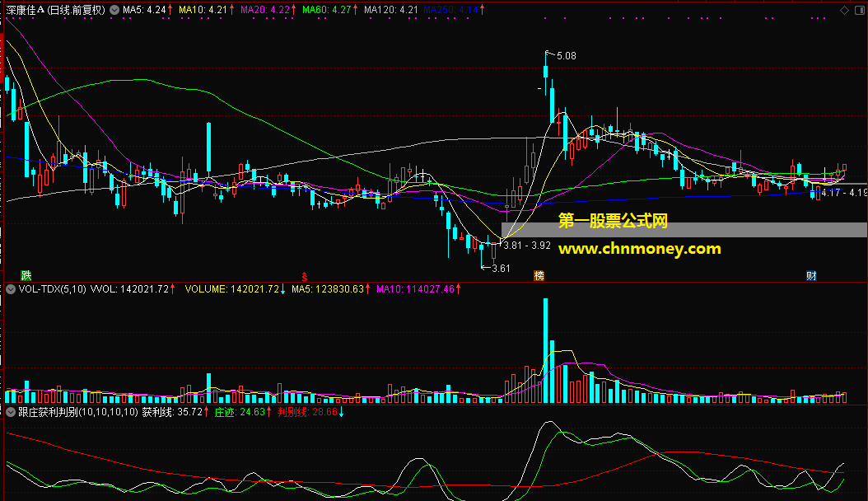This screenshot has width=868, height=501.
Task: Click the volume MA5: 123830.63 label
Action: click(328, 289)
